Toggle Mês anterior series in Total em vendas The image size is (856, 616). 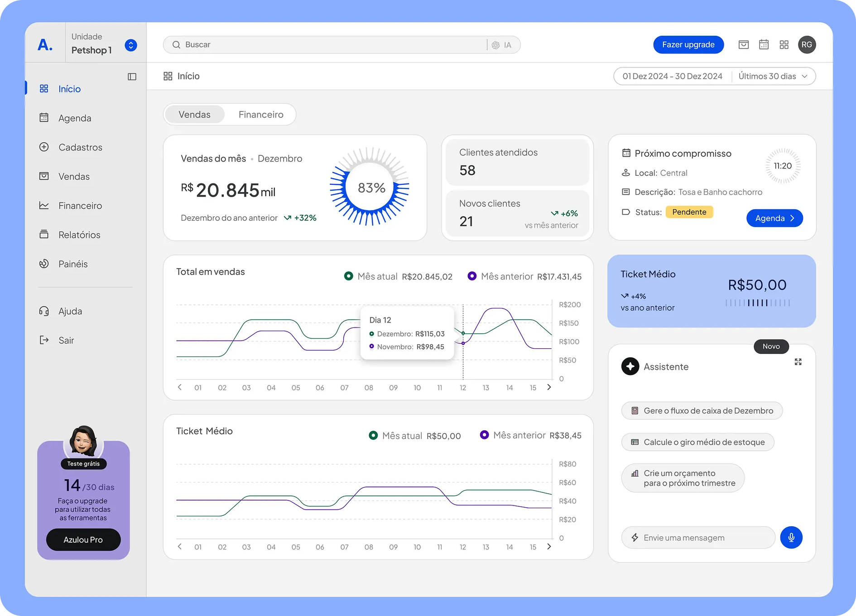pyautogui.click(x=472, y=276)
